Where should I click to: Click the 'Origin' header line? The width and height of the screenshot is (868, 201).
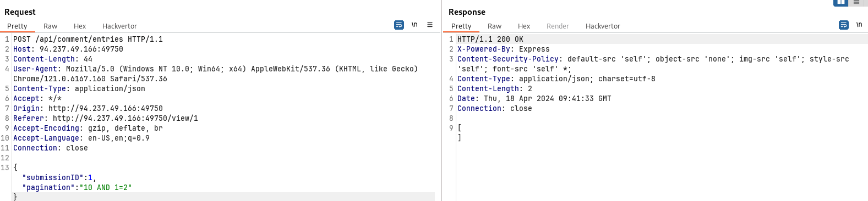tap(88, 108)
